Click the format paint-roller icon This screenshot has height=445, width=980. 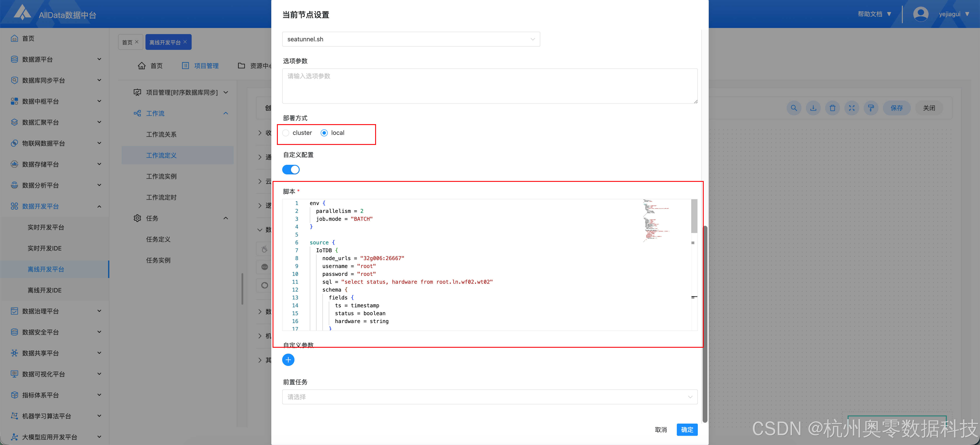click(871, 108)
